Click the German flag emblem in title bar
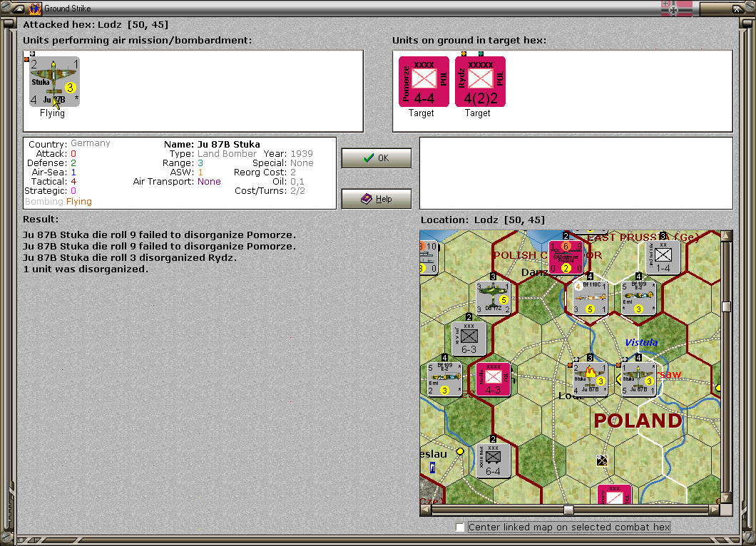 tap(676, 8)
